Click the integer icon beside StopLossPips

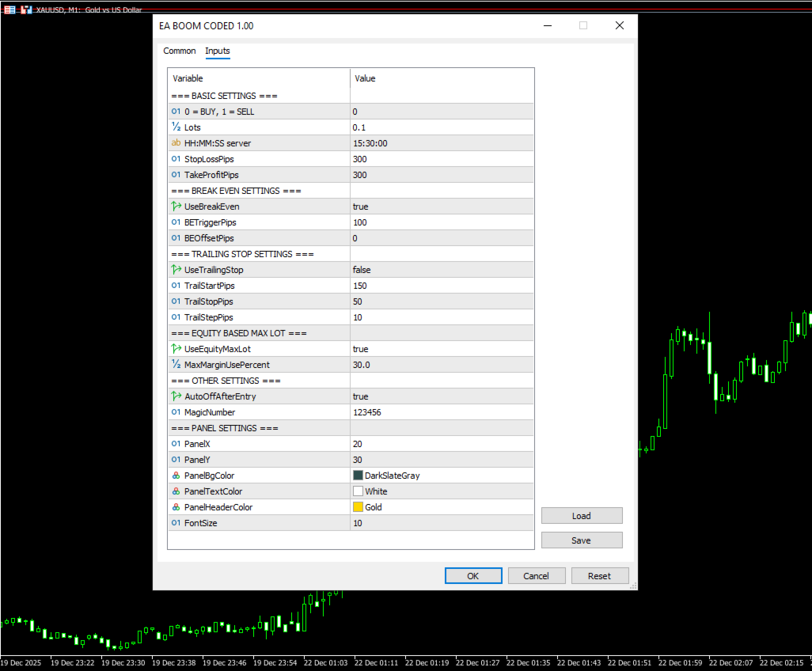tap(176, 159)
